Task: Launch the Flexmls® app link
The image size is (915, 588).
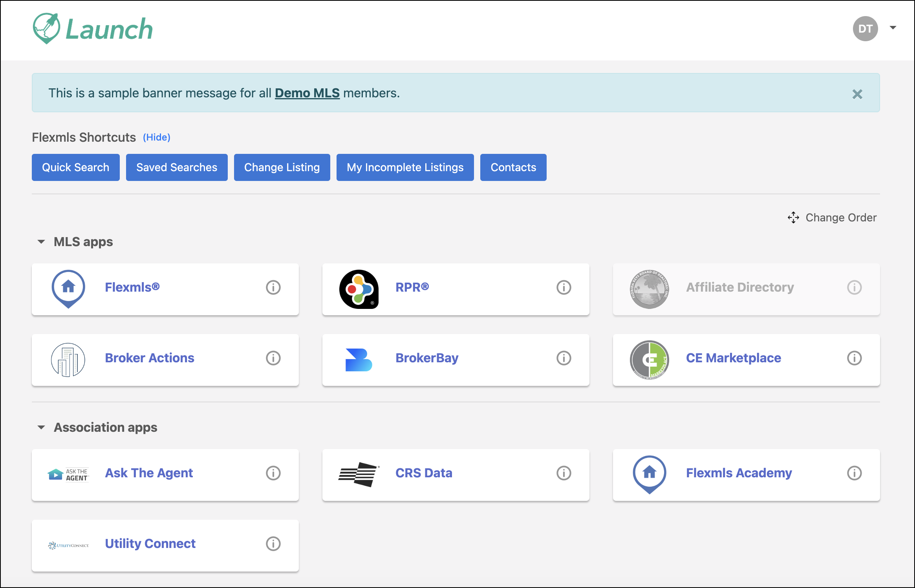Action: click(x=132, y=287)
